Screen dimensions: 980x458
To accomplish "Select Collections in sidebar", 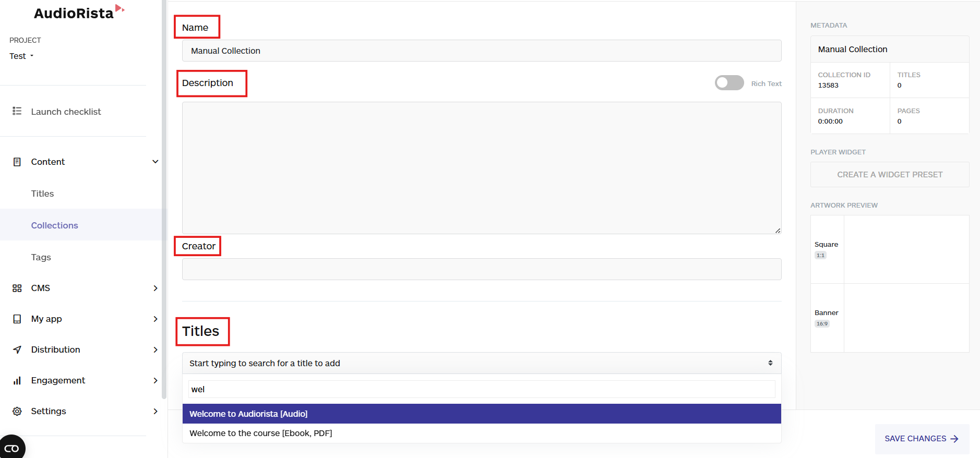I will tap(54, 225).
